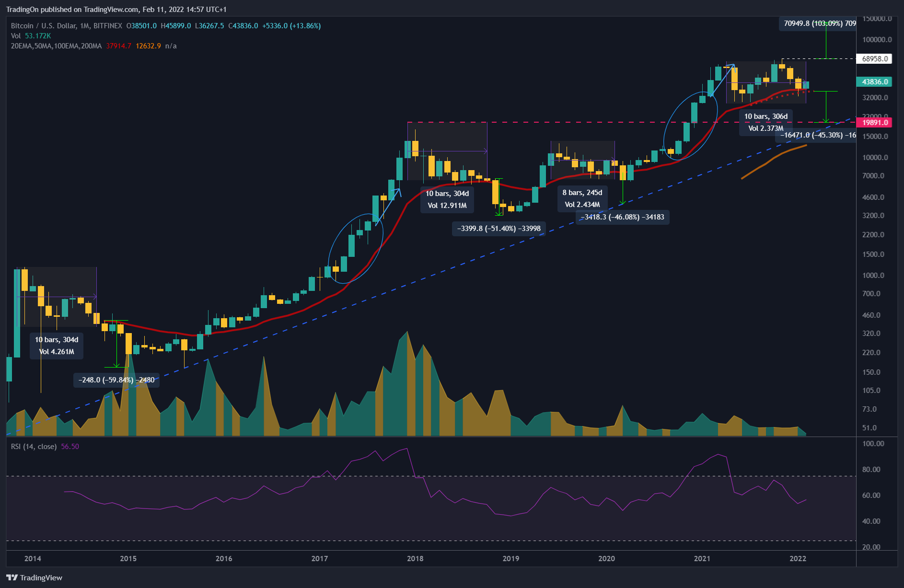Click the 'Vol 53.172K' indicator label
The height and width of the screenshot is (588, 904).
[31, 36]
